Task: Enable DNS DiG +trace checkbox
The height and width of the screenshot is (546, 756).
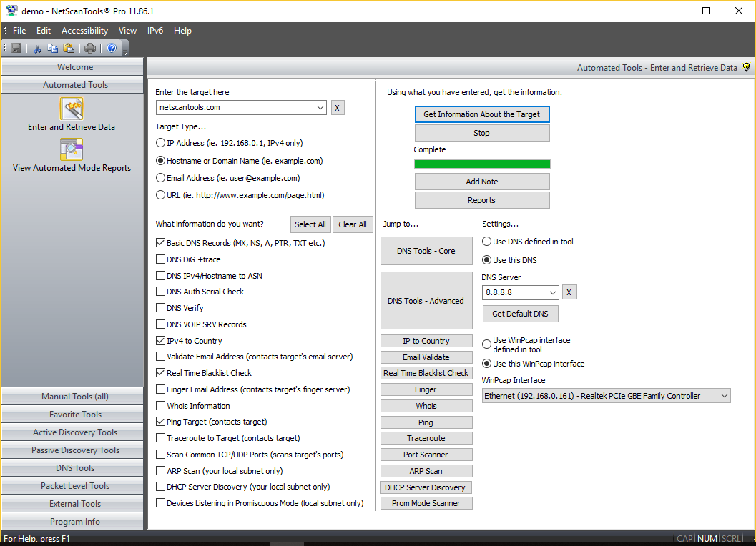Action: pos(160,259)
